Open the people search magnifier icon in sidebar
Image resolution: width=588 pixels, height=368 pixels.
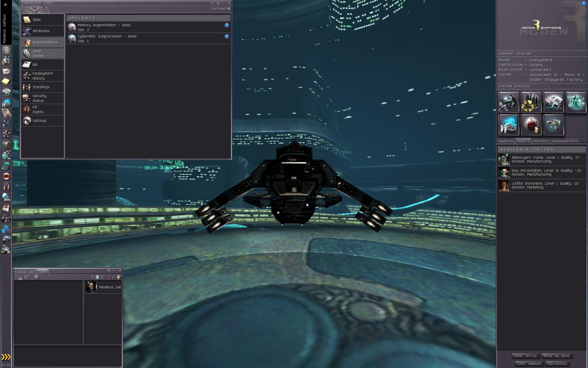pyautogui.click(x=6, y=61)
